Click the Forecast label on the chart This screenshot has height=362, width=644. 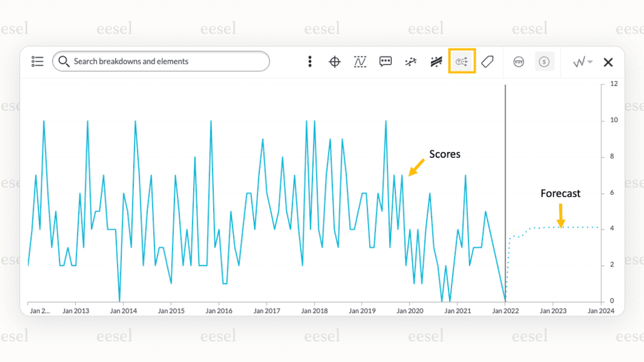click(x=560, y=193)
